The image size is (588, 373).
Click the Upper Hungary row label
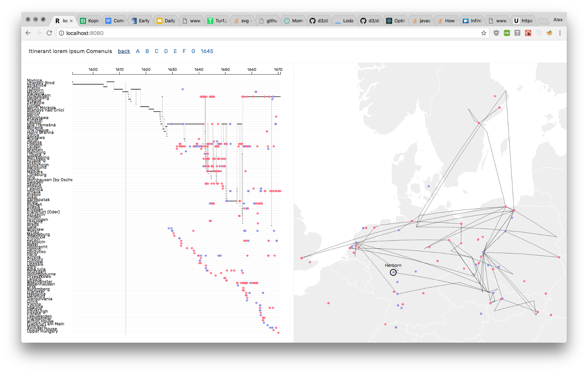[x=42, y=331]
